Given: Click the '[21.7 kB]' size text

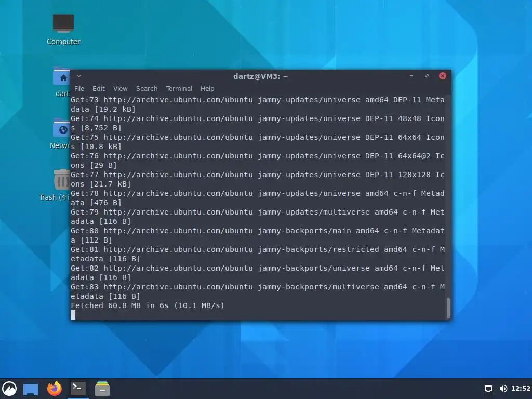Looking at the screenshot, I should pyautogui.click(x=110, y=184).
